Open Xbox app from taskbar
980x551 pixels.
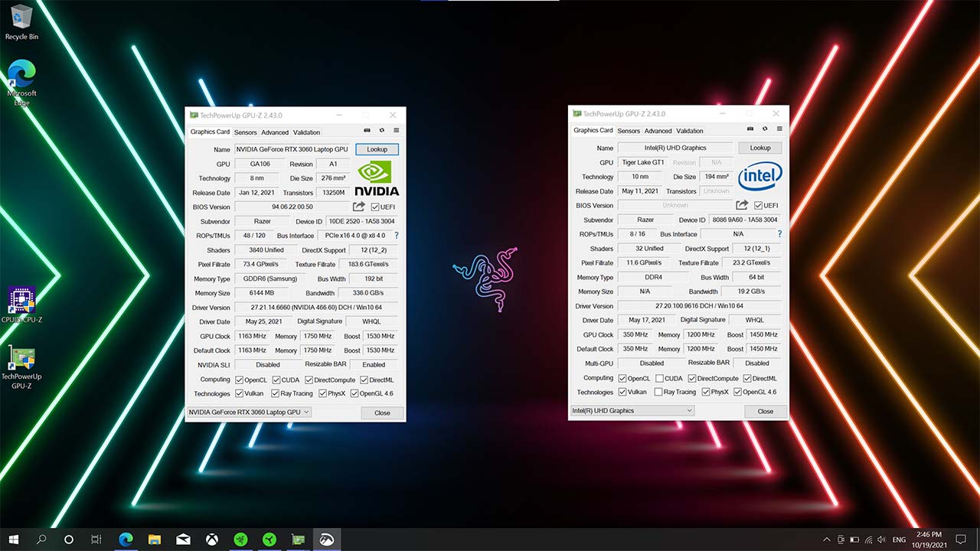click(211, 540)
